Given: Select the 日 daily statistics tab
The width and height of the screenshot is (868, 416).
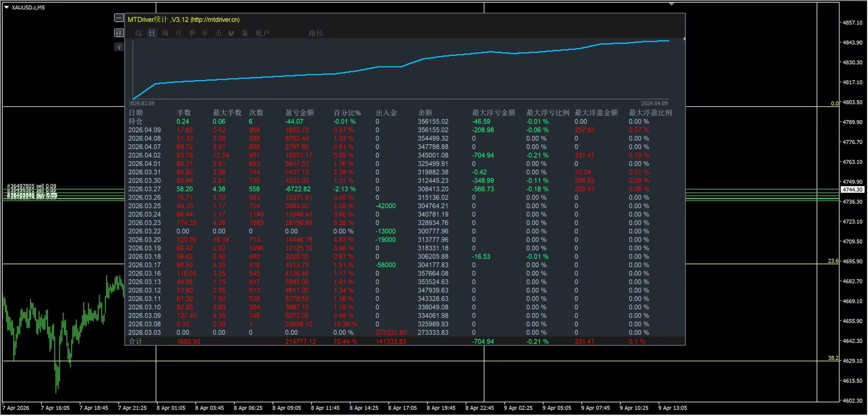Looking at the screenshot, I should 152,33.
